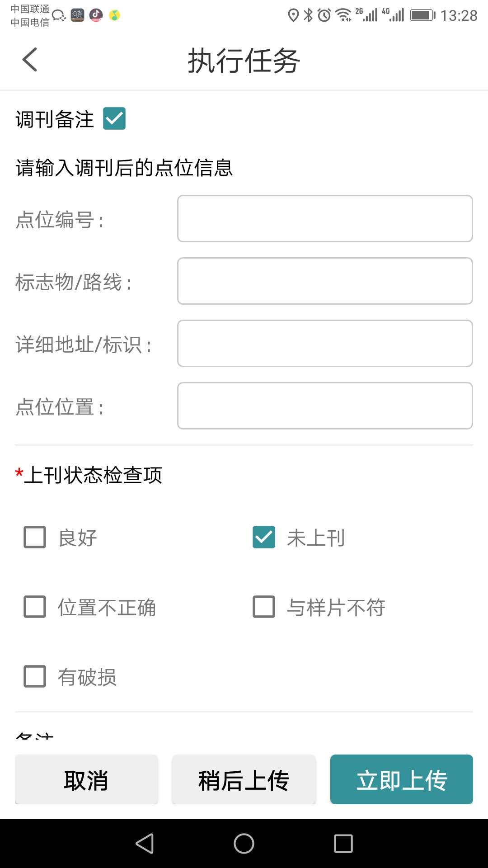
Task: Tap the TikTok notification icon
Action: click(x=96, y=15)
